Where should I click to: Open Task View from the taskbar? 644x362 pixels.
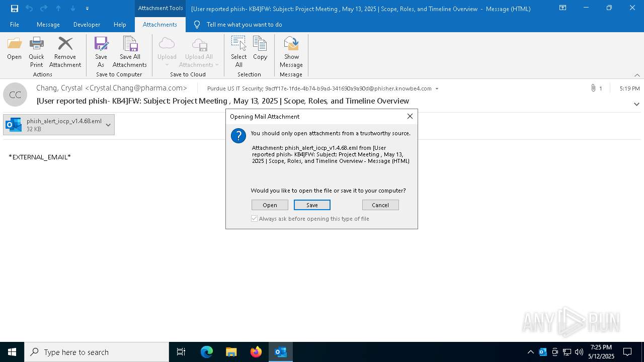(181, 352)
